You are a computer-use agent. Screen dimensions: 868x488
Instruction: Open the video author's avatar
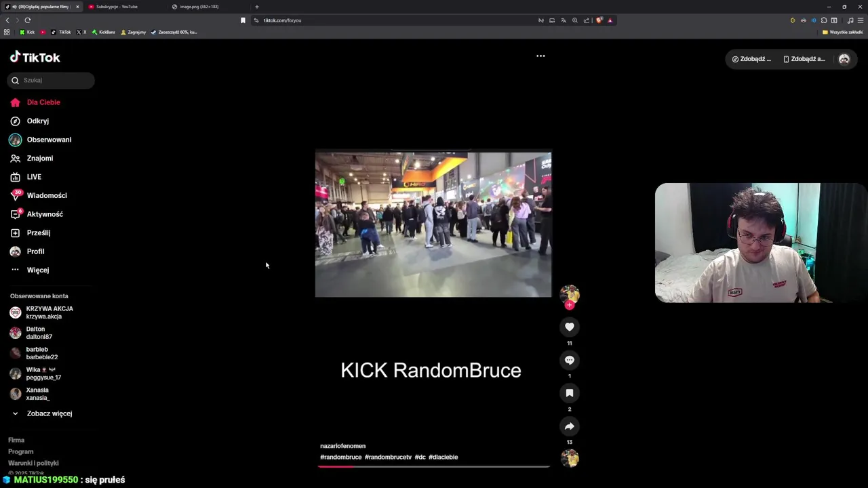point(570,294)
